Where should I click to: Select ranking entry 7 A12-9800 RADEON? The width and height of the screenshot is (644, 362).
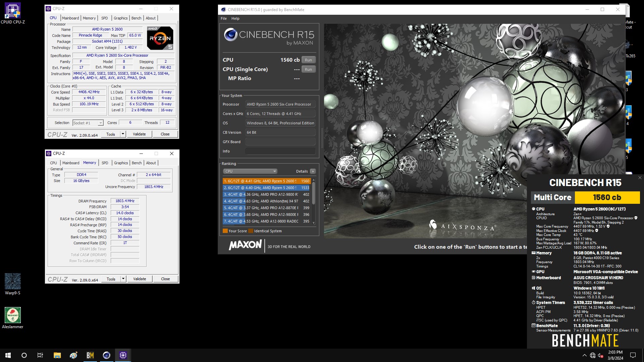click(267, 221)
